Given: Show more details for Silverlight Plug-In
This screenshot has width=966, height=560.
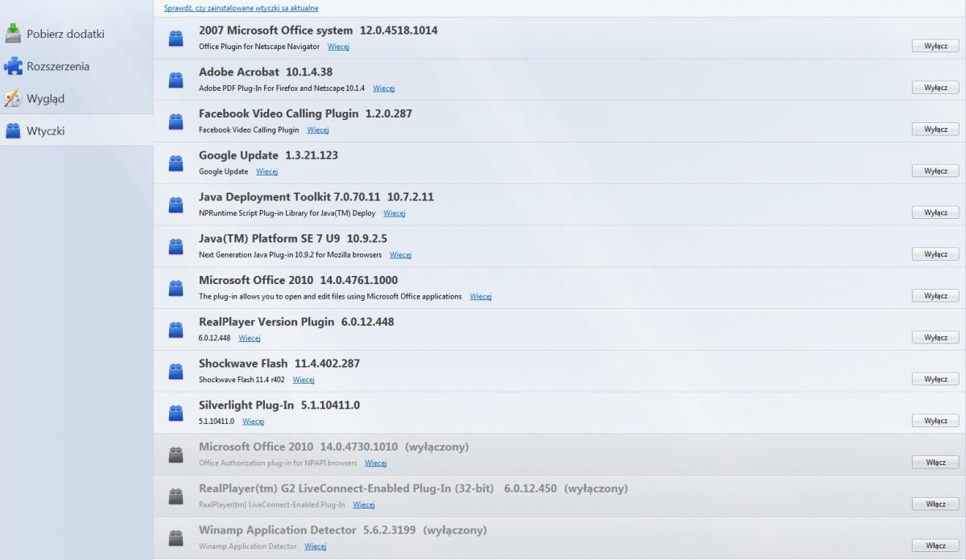Looking at the screenshot, I should tap(254, 422).
